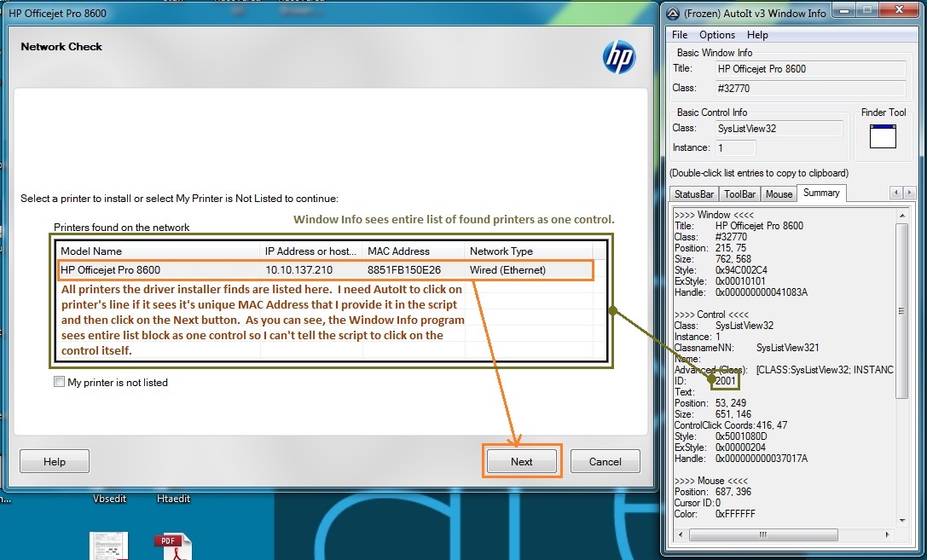Click the Basic Window Info Class field
Image resolution: width=927 pixels, height=560 pixels.
(810, 89)
